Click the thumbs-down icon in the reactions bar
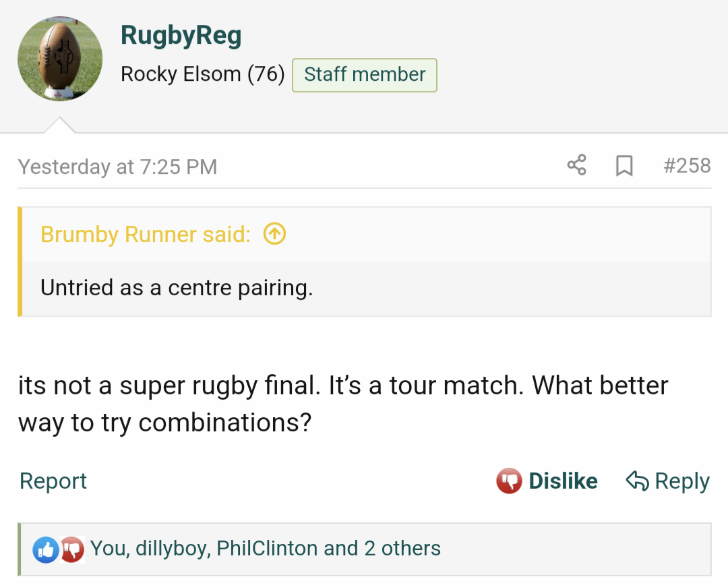728x583 pixels. pyautogui.click(x=72, y=549)
